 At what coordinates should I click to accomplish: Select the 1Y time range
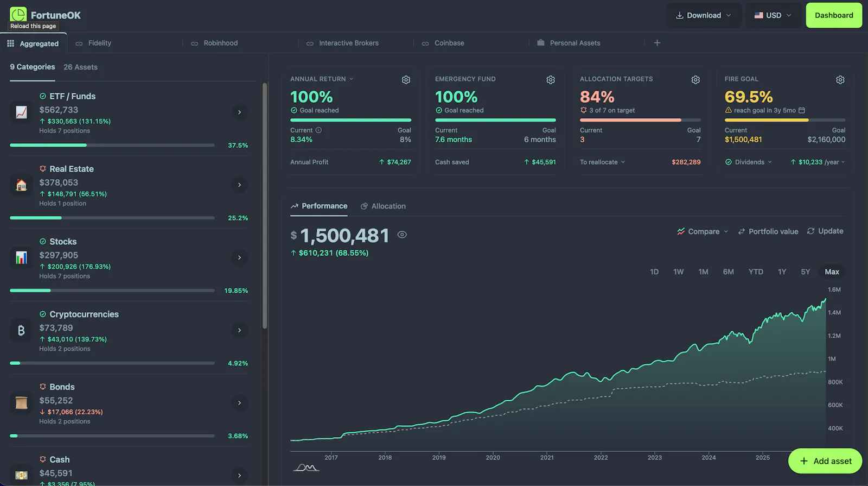point(782,272)
